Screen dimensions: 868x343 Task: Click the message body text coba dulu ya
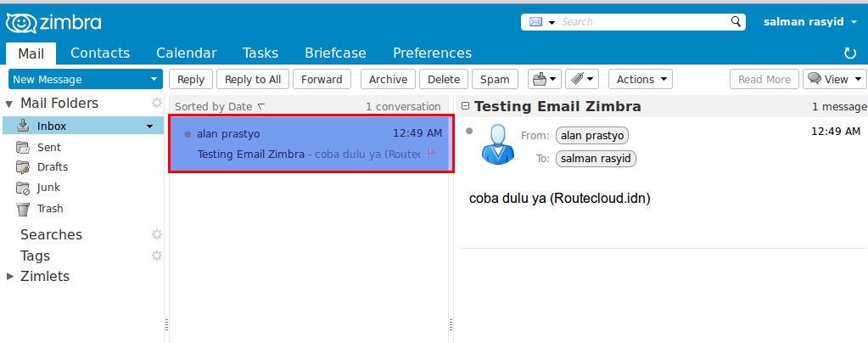point(560,199)
